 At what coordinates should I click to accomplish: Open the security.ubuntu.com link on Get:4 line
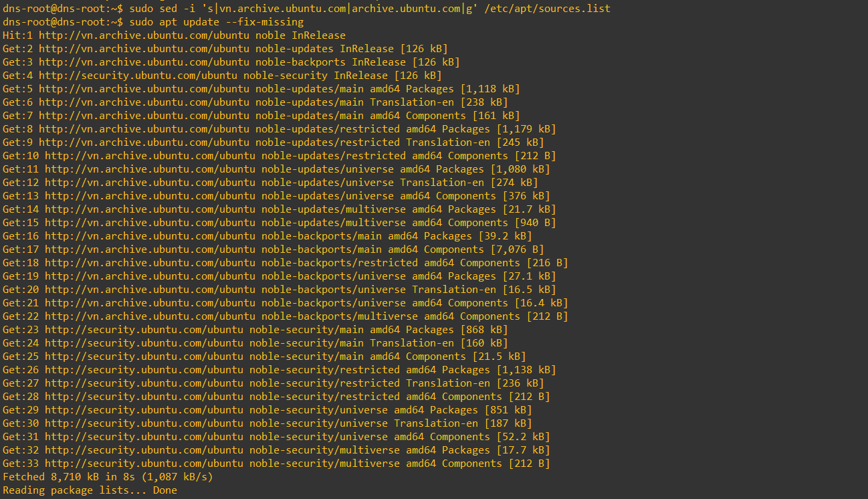click(x=138, y=76)
